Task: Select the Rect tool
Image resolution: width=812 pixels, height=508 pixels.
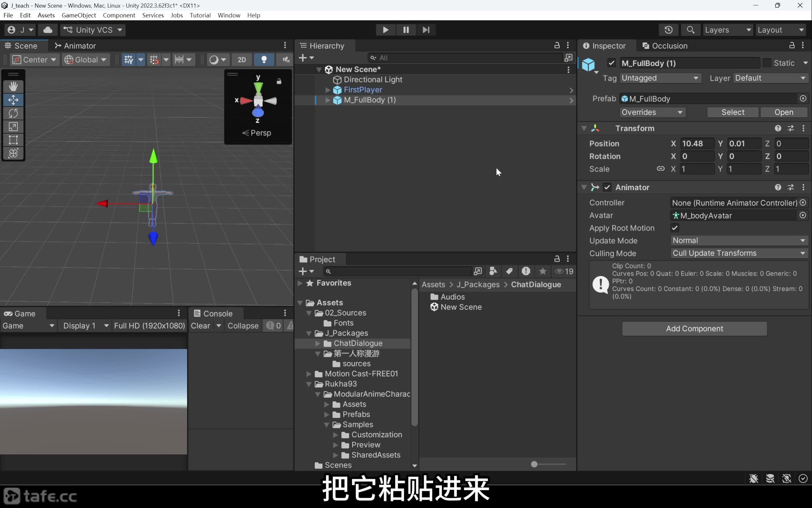Action: coord(13,140)
